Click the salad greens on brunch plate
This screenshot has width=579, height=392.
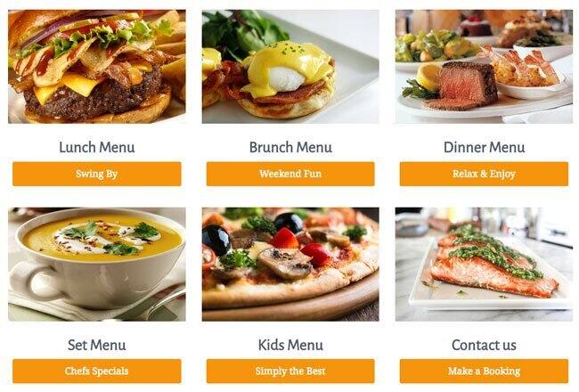(242, 31)
